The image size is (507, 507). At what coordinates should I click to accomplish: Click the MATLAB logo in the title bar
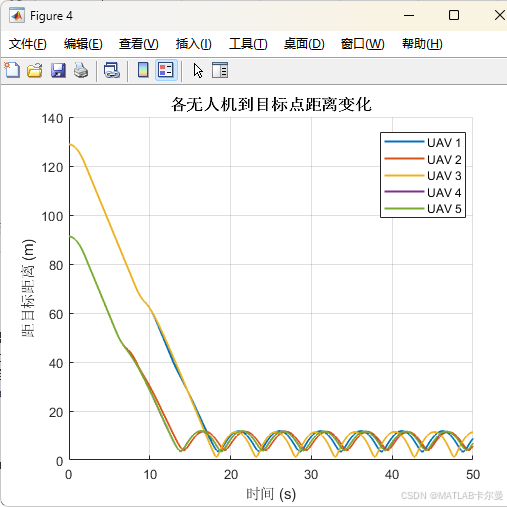point(17,16)
